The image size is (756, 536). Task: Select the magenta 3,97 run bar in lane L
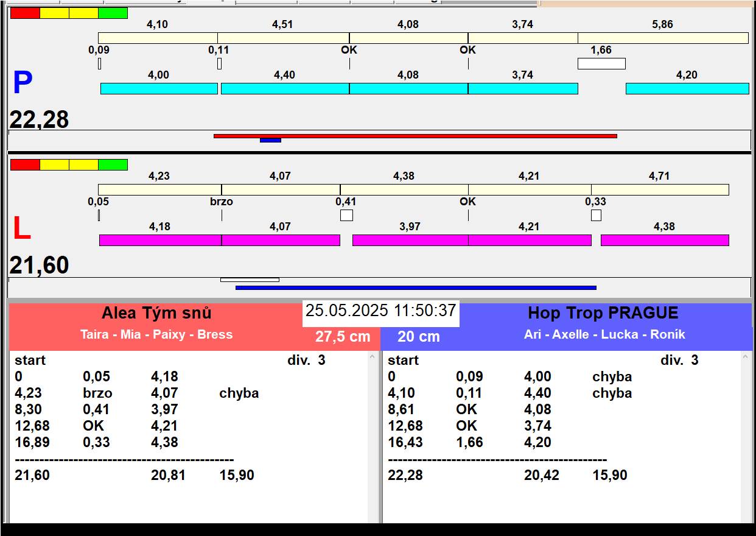click(410, 240)
